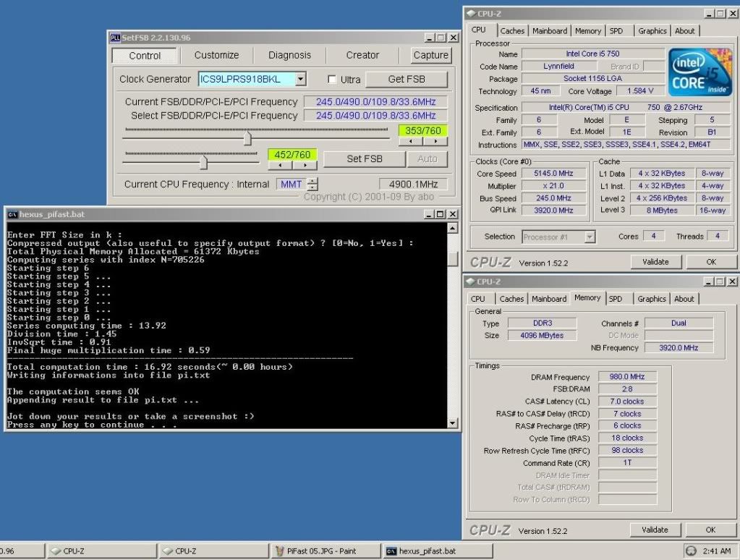
Task: Click OK in the lower Memory CPU-Z window
Action: [x=711, y=530]
